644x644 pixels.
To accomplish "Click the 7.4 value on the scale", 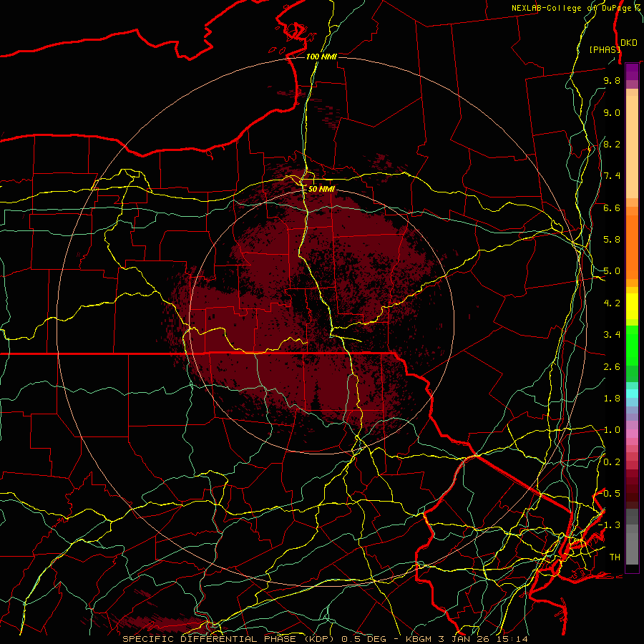I will (x=612, y=176).
